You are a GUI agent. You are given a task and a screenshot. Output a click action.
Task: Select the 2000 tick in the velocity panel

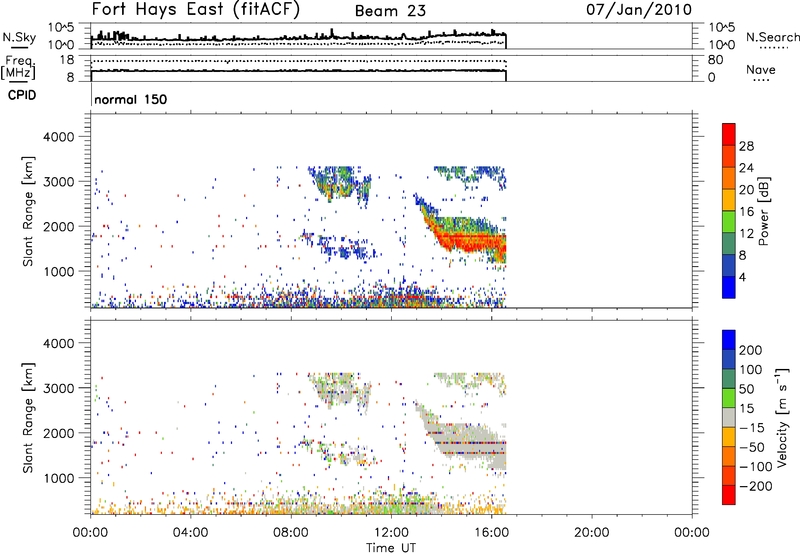(x=59, y=433)
